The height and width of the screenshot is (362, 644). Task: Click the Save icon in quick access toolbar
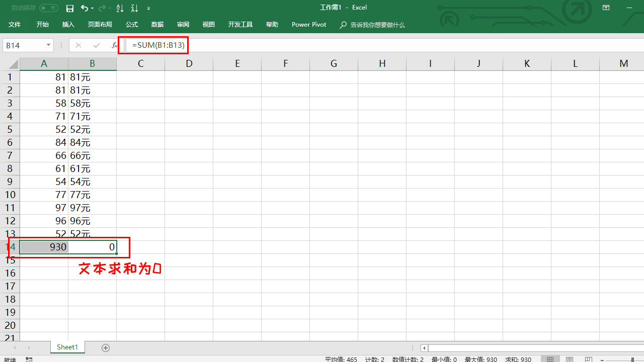pyautogui.click(x=70, y=9)
